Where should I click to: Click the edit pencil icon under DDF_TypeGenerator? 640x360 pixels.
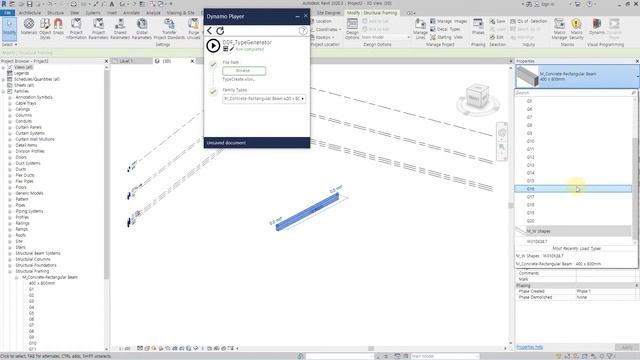[x=232, y=49]
